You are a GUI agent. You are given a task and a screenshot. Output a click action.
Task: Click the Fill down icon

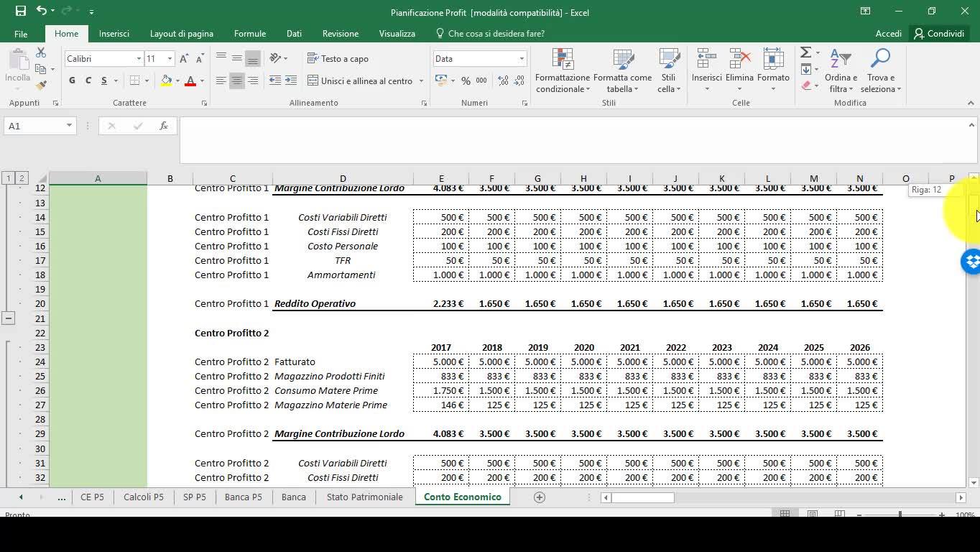tap(805, 70)
